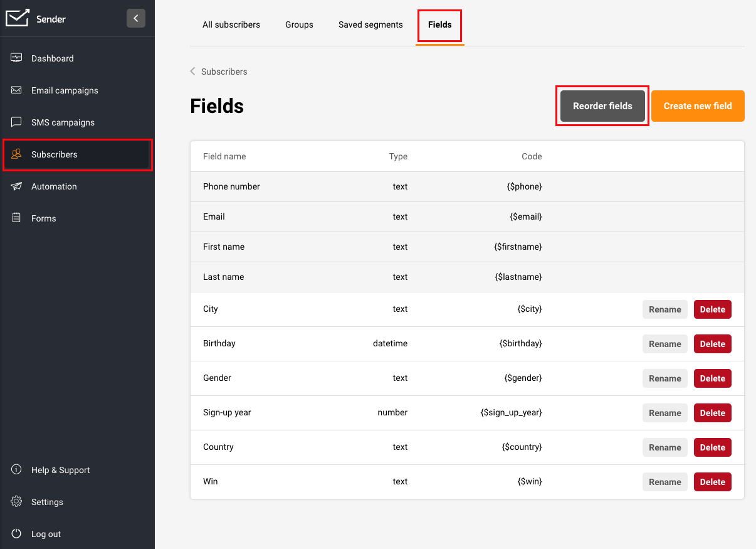
Task: Click the Log out power icon
Action: pyautogui.click(x=17, y=534)
